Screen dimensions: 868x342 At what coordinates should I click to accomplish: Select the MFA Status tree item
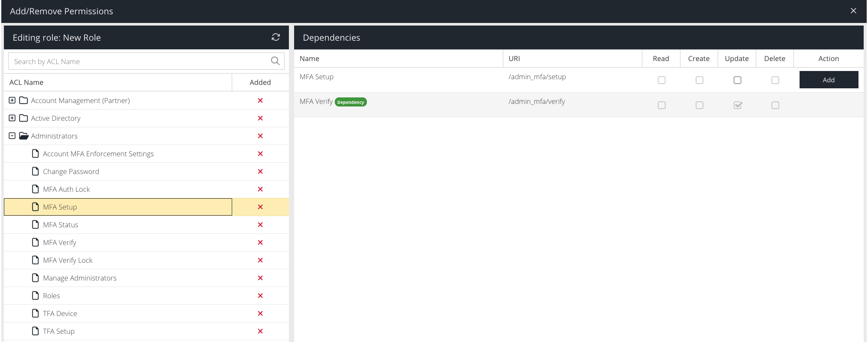tap(61, 225)
